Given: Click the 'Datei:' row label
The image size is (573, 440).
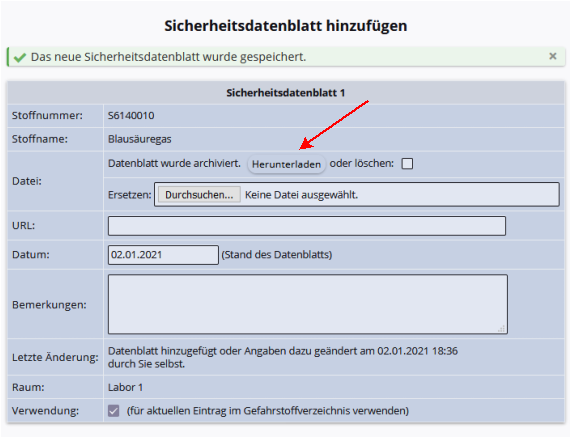Looking at the screenshot, I should [x=27, y=181].
